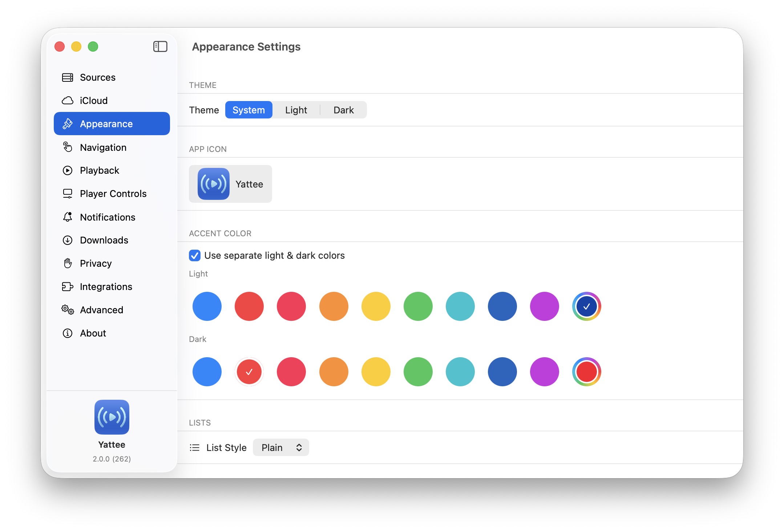The width and height of the screenshot is (784, 532).
Task: Choose the Yattee app icon option
Action: pos(230,184)
